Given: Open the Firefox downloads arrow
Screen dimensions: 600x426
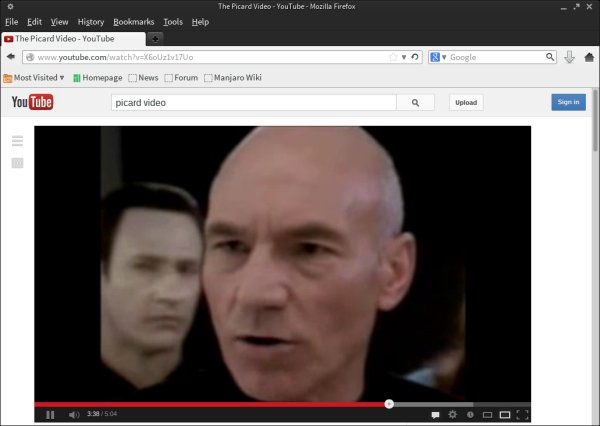Looking at the screenshot, I should click(x=569, y=57).
